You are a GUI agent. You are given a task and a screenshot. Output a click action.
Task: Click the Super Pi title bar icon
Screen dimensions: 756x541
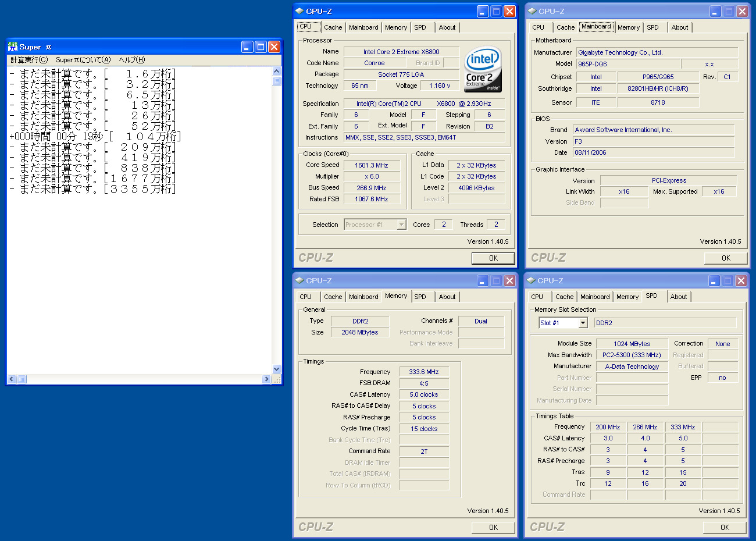[13, 47]
